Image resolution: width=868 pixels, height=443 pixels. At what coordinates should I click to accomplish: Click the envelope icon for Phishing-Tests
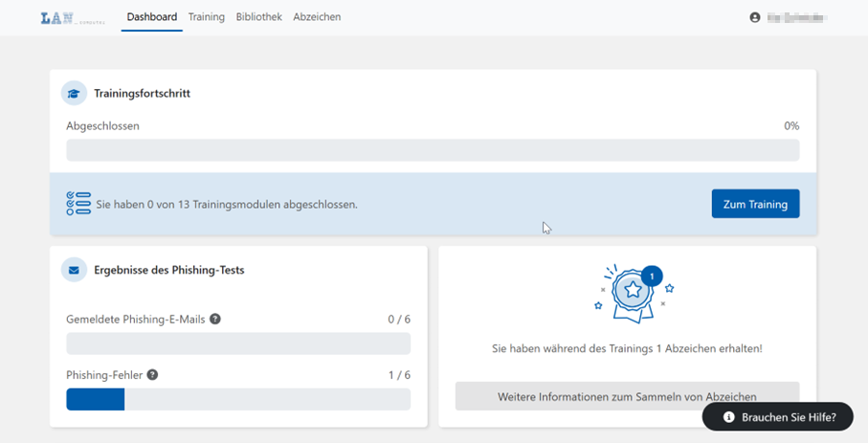tap(74, 270)
